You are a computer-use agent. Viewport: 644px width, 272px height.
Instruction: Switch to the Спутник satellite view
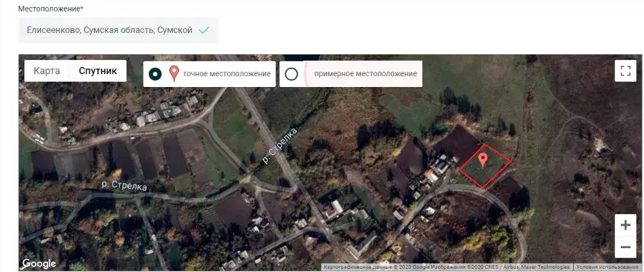(x=98, y=71)
